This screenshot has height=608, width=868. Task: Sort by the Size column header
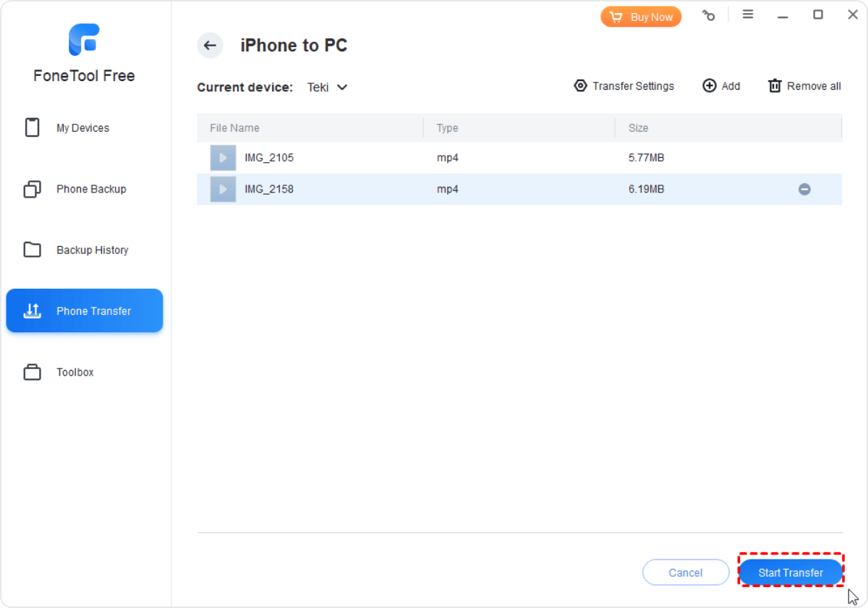(638, 128)
